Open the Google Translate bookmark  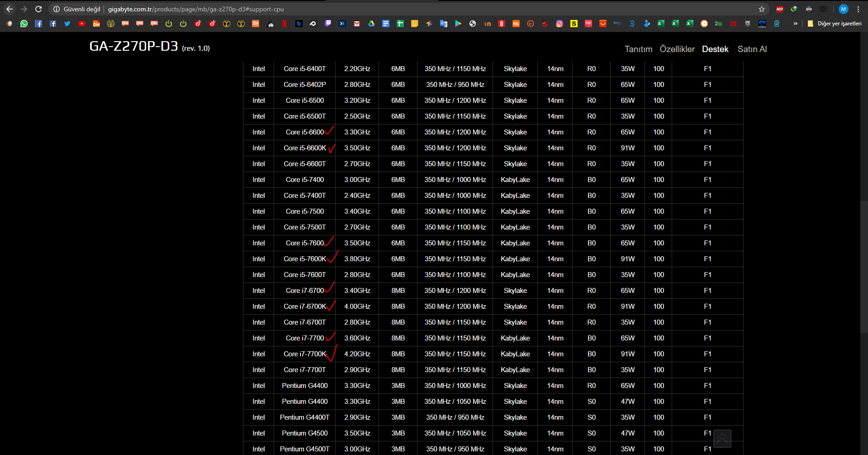(x=444, y=24)
